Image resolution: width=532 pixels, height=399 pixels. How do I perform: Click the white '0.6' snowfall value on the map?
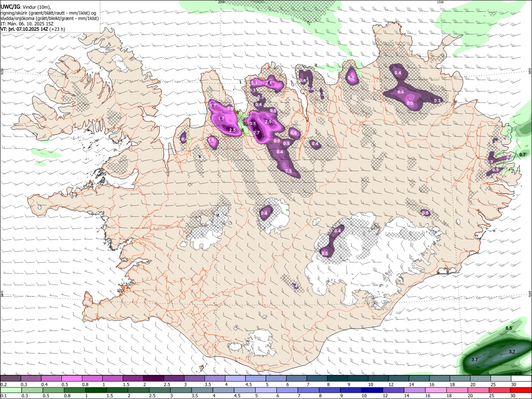click(293, 133)
